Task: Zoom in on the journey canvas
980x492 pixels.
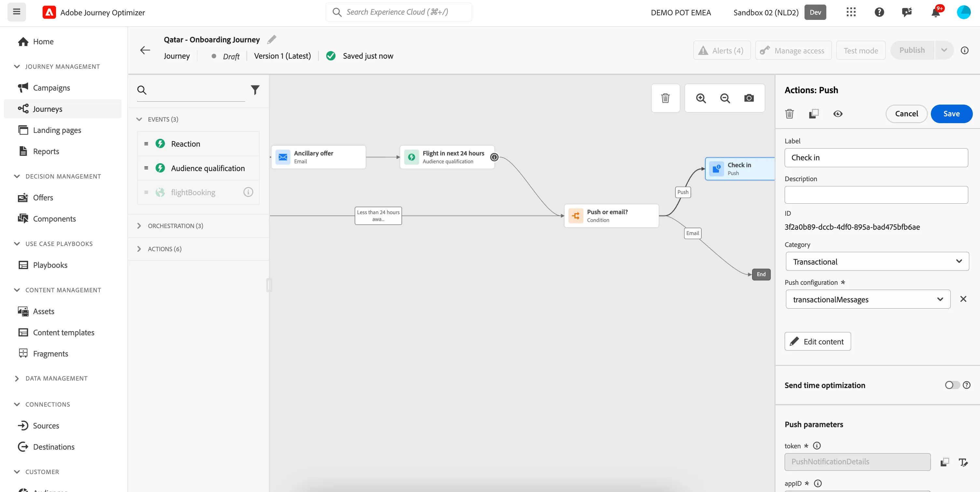Action: [x=701, y=98]
